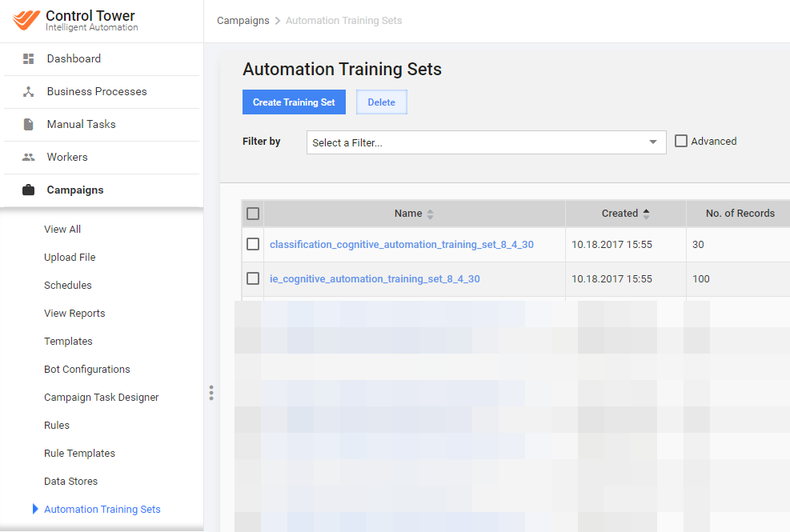Click the Created column header

tap(626, 214)
